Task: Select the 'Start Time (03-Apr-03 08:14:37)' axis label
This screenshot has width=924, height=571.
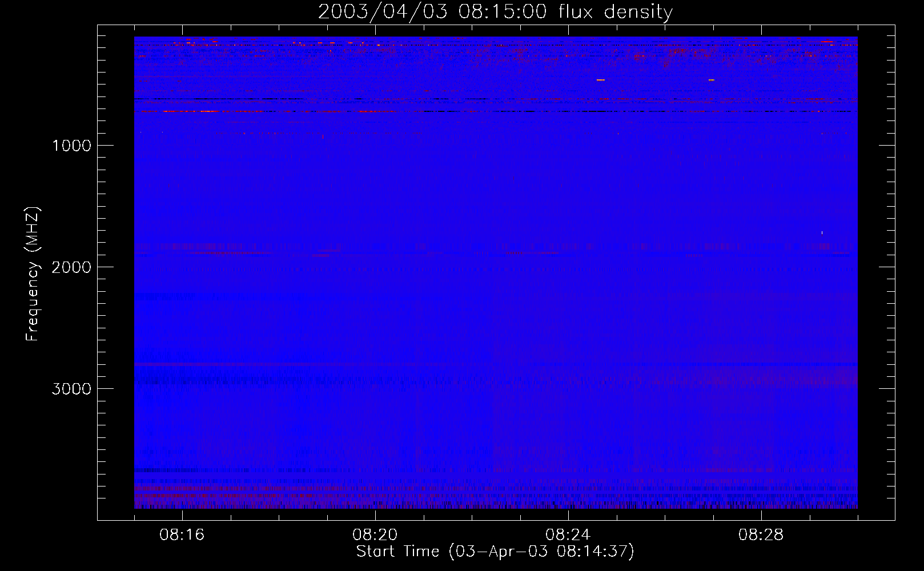Action: click(495, 552)
